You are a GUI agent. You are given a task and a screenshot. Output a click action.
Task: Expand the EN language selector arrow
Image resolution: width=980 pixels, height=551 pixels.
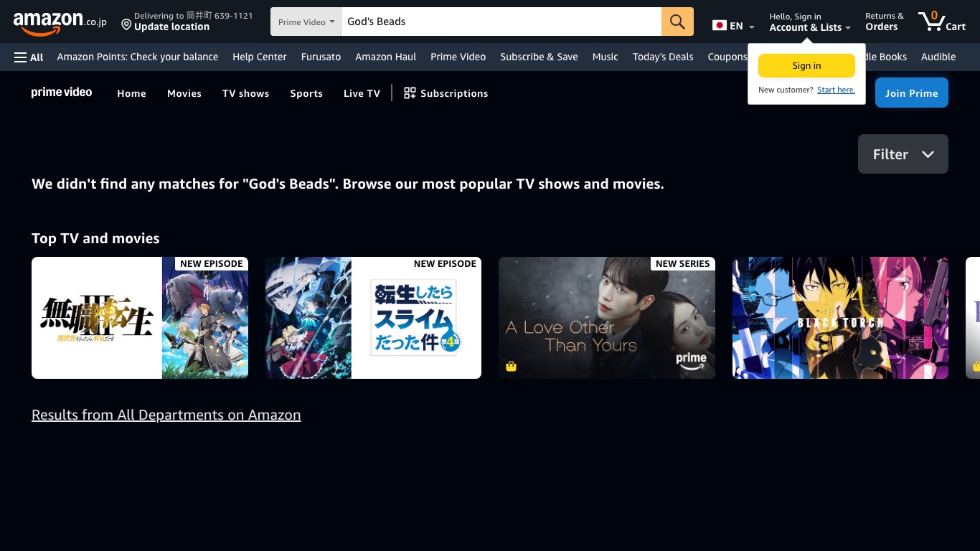coord(751,27)
